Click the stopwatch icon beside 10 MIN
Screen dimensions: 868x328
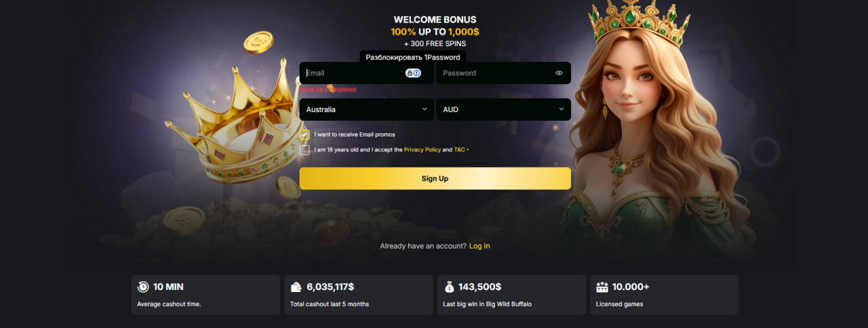click(143, 287)
